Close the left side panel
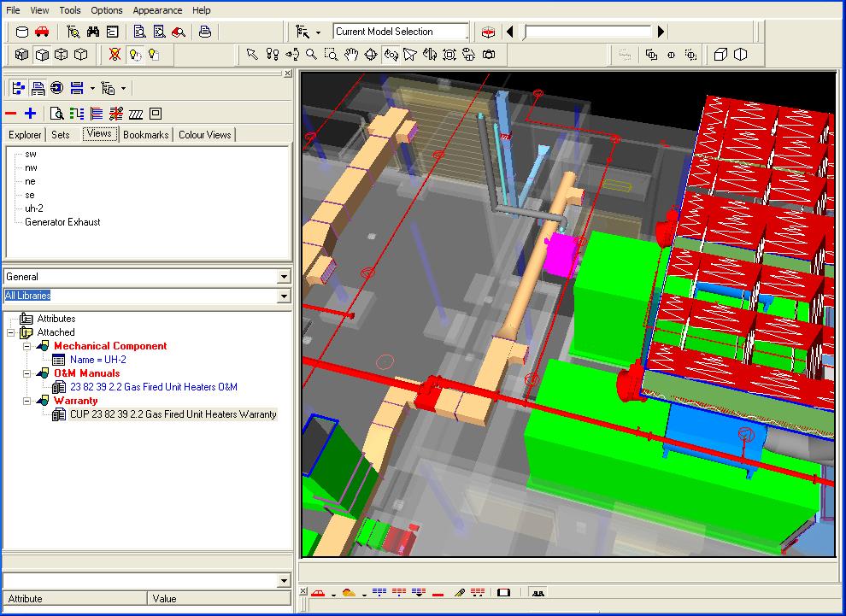The height and width of the screenshot is (616, 846). tap(288, 73)
